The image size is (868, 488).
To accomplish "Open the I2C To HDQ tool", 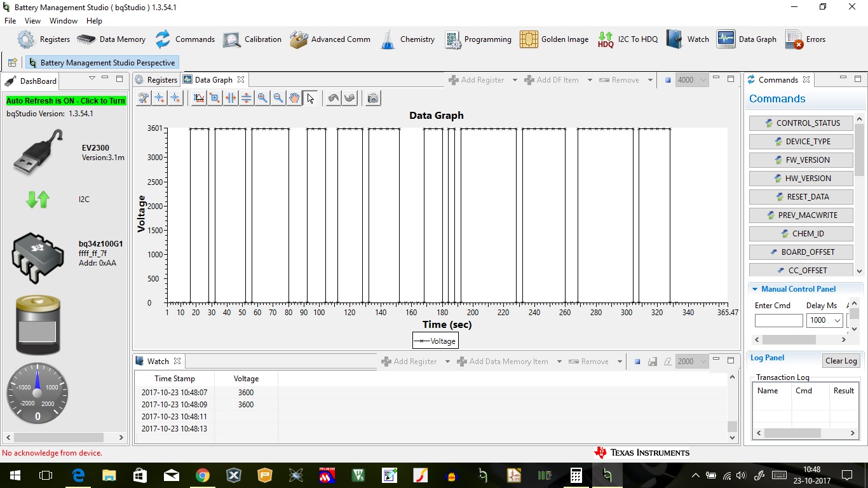I will [x=628, y=39].
